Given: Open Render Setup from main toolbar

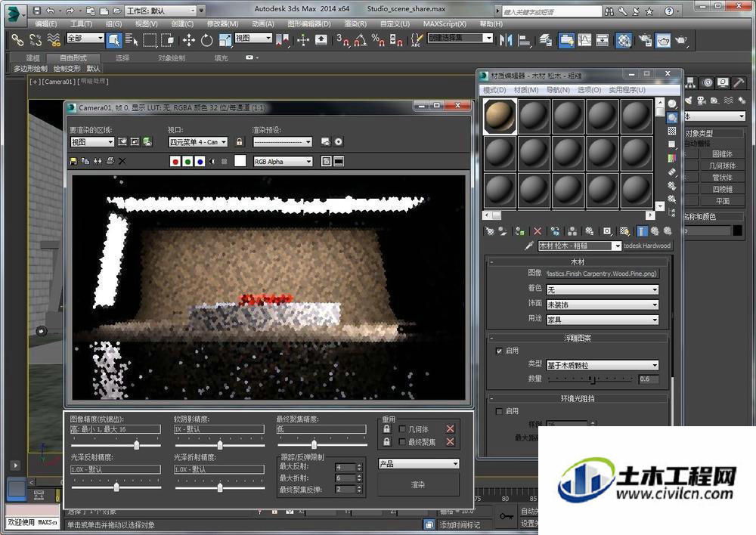Looking at the screenshot, I should point(645,39).
